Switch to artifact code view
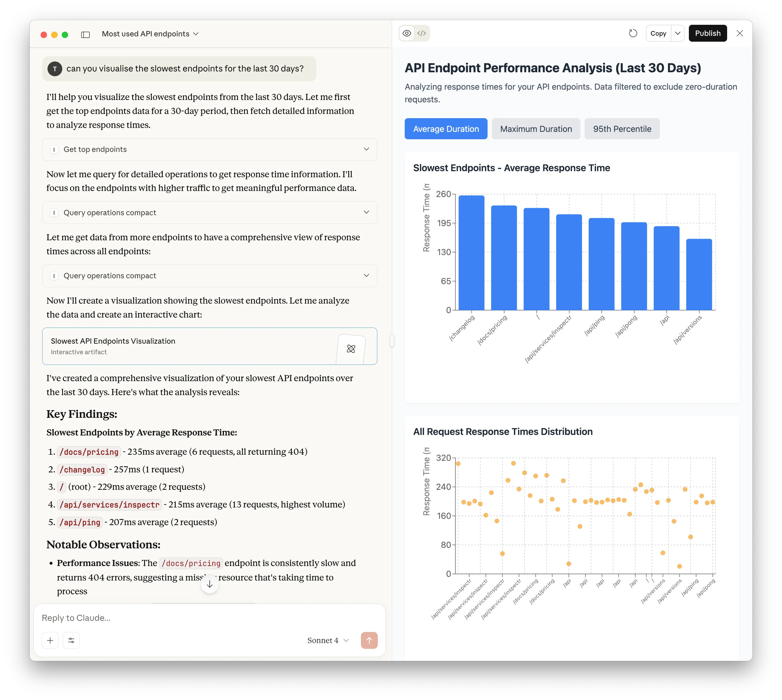The width and height of the screenshot is (782, 700). [x=422, y=33]
